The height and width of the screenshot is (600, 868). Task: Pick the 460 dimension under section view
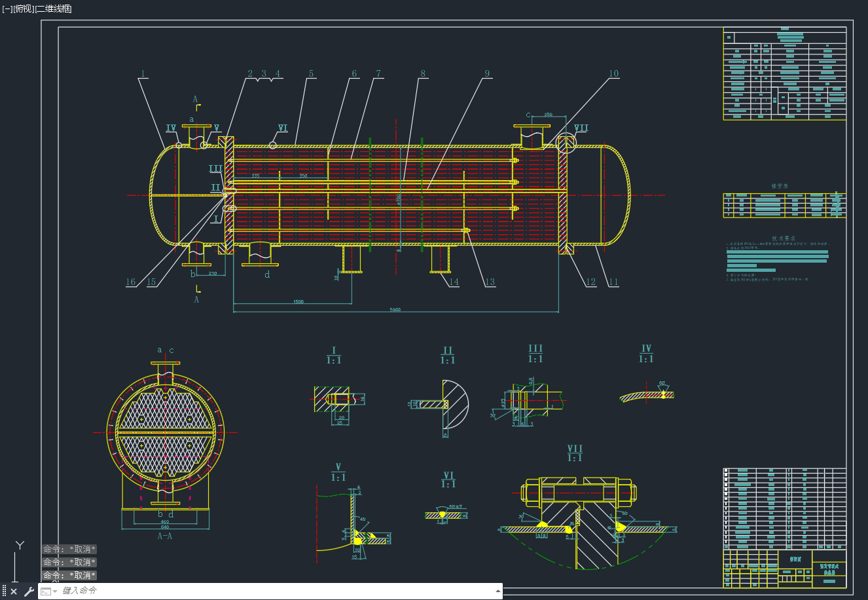(x=165, y=521)
